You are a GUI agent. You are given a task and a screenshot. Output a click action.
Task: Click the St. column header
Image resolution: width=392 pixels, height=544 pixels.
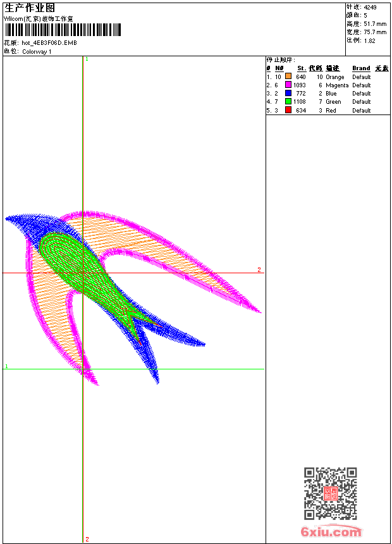[x=301, y=68]
